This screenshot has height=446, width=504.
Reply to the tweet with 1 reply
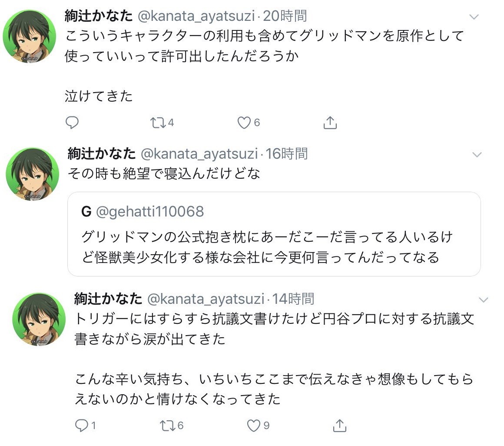point(82,425)
